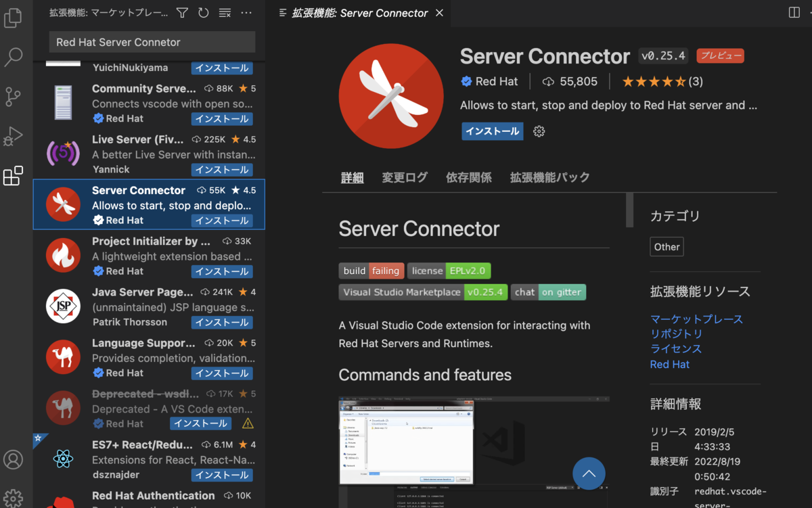Viewport: 812px width, 508px height.
Task: Open the Accounts icon in the activity bar
Action: pyautogui.click(x=14, y=459)
